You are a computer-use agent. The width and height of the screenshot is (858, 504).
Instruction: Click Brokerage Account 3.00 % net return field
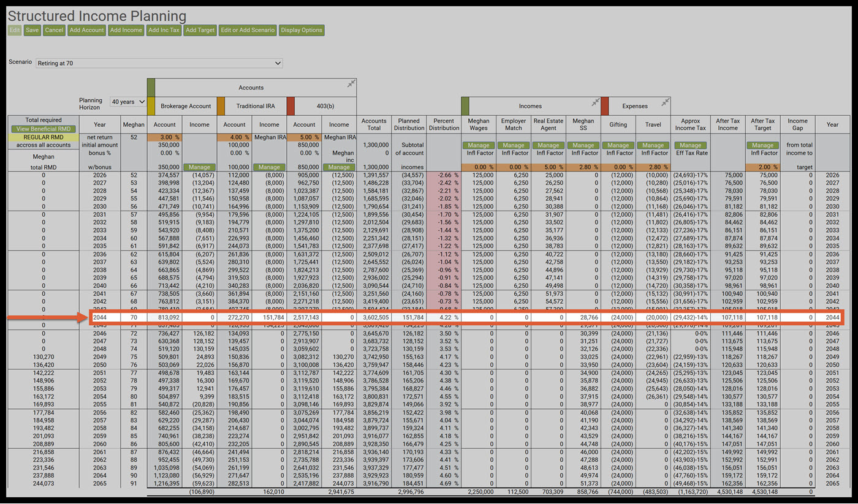[165, 138]
